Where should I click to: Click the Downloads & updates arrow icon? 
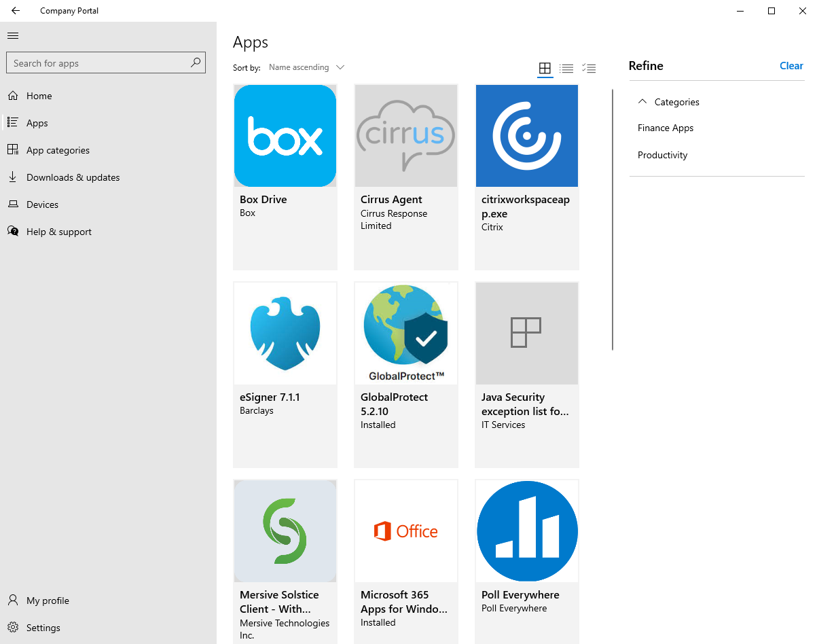(x=13, y=177)
